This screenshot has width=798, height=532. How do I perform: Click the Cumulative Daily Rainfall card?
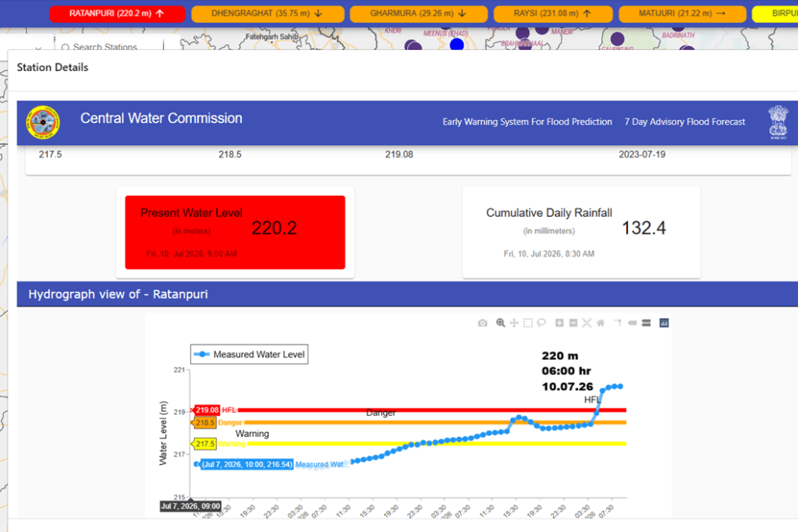(x=581, y=232)
